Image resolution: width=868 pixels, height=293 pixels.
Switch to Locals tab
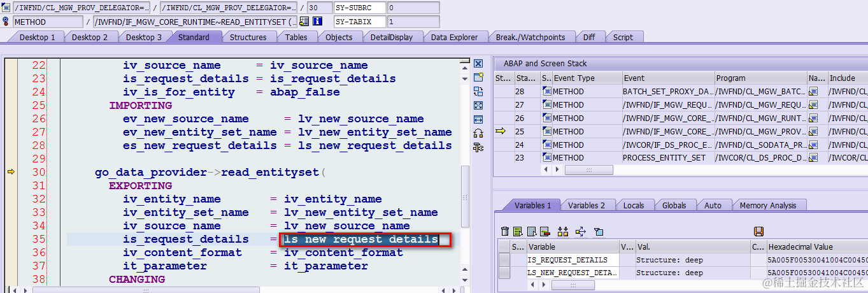coord(633,205)
